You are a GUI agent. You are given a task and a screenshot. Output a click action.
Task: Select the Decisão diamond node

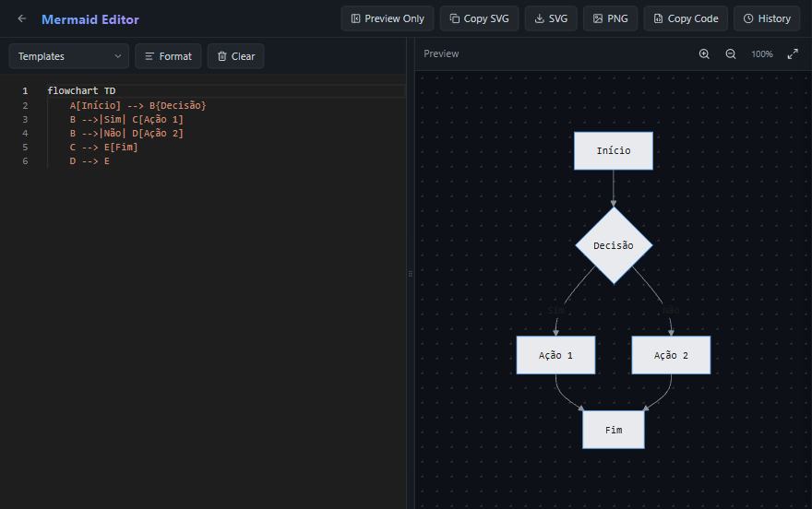614,245
